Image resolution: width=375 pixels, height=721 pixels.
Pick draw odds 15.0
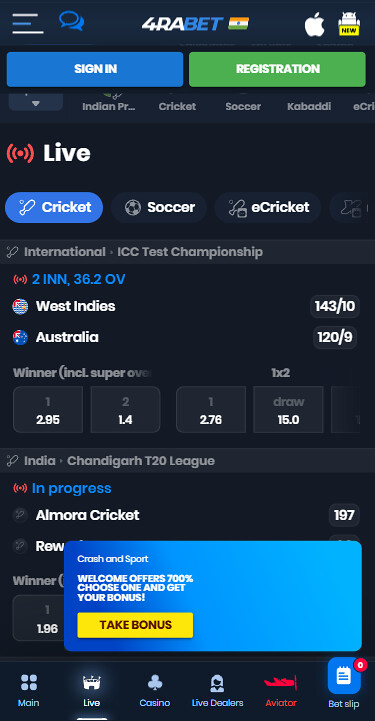pyautogui.click(x=288, y=409)
